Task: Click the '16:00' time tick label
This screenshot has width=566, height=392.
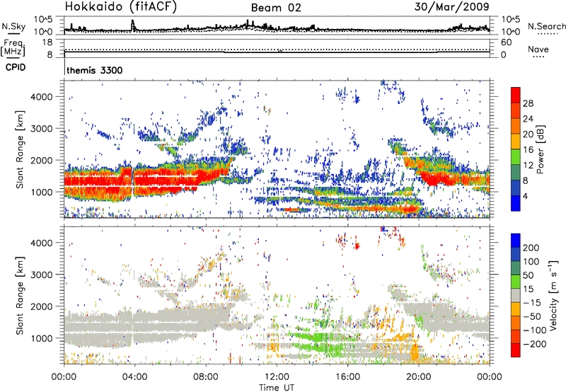Action: (347, 377)
